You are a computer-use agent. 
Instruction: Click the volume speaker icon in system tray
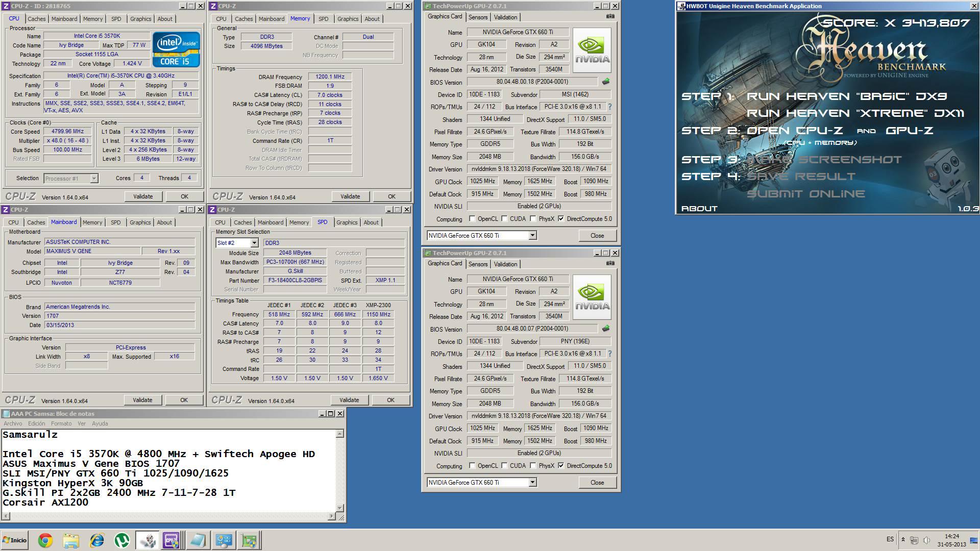(x=926, y=540)
